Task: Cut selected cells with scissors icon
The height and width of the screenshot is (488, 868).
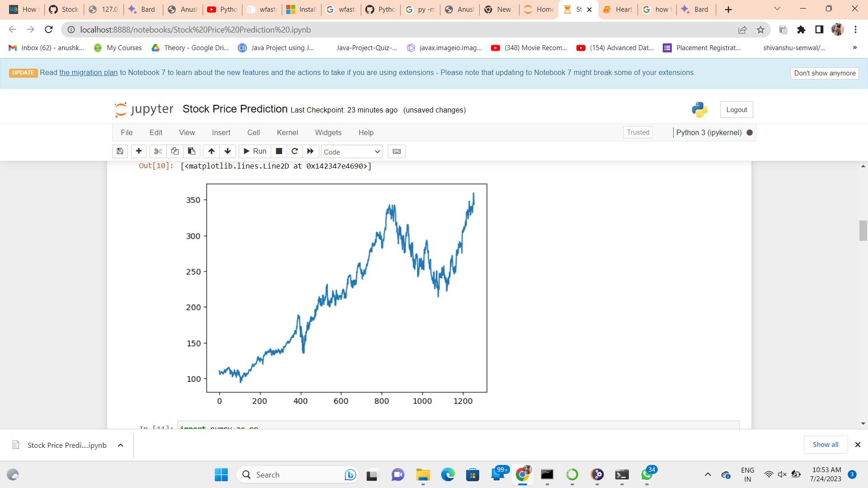Action: coord(158,151)
